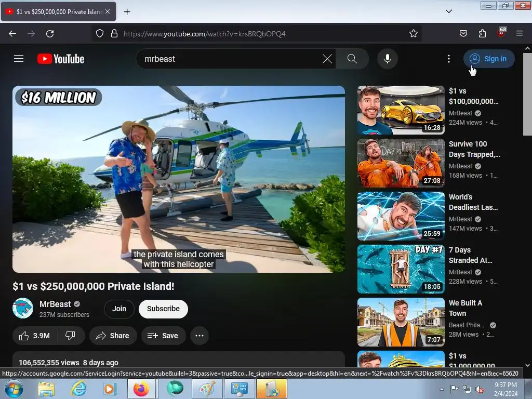Open volume control in tray
Image resolution: width=532 pixels, height=399 pixels.
click(480, 390)
